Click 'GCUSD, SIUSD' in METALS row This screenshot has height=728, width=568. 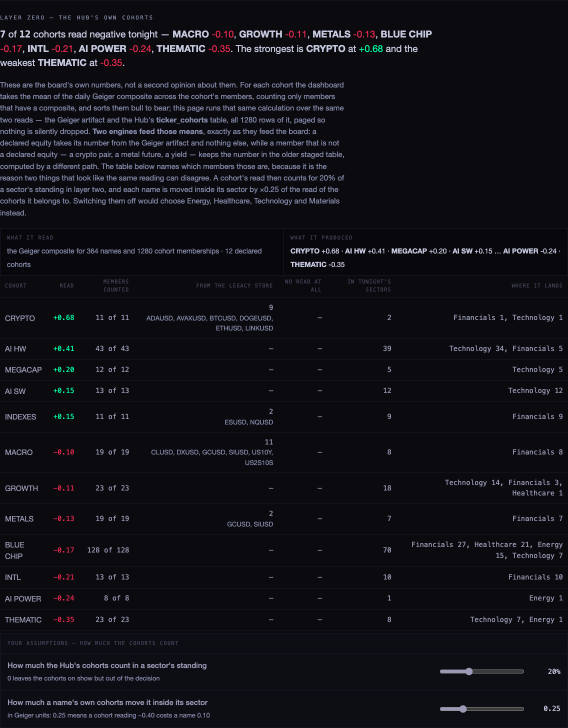pyautogui.click(x=250, y=524)
